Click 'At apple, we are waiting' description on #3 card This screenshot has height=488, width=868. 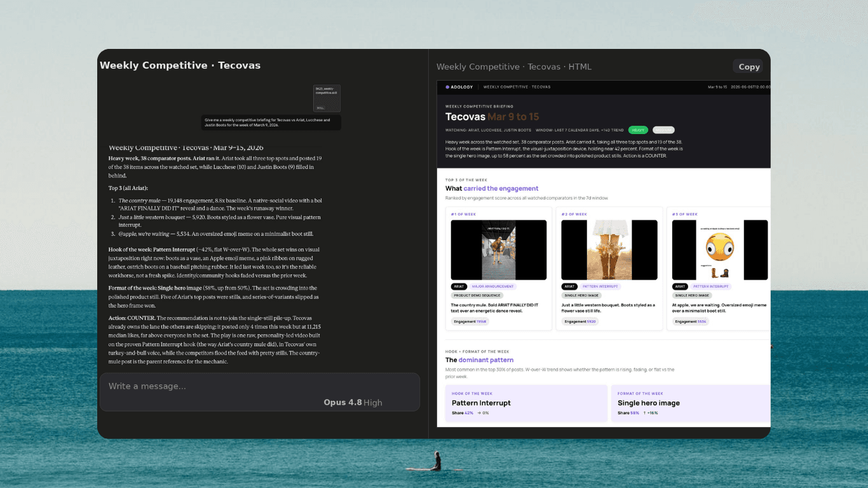(x=720, y=308)
